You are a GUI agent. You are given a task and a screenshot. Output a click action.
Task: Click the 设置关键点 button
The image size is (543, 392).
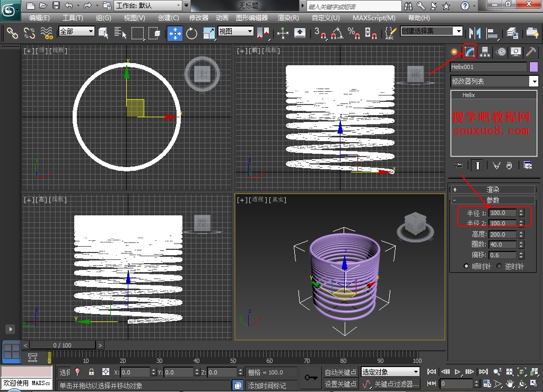click(340, 384)
